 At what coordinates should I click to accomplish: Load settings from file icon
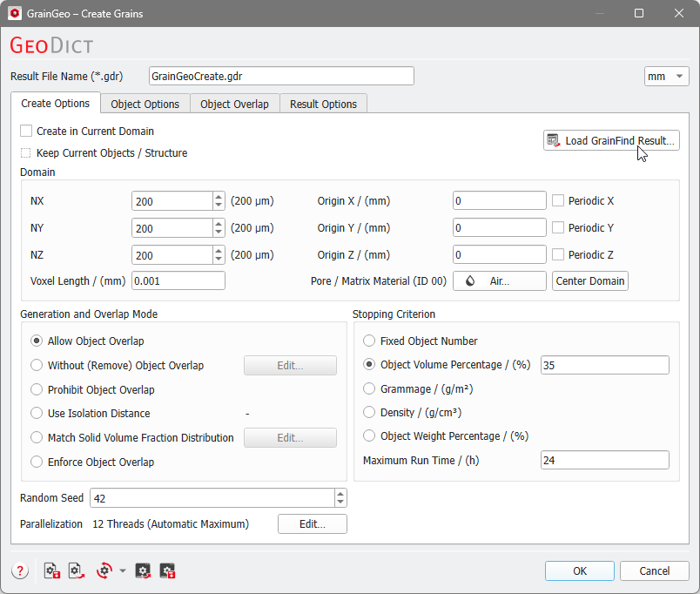coord(77,570)
